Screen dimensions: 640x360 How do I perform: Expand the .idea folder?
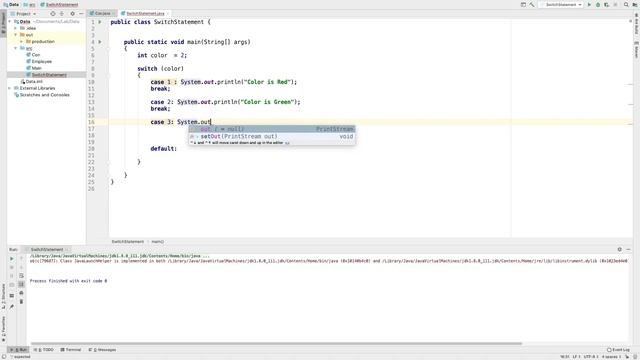(16, 28)
